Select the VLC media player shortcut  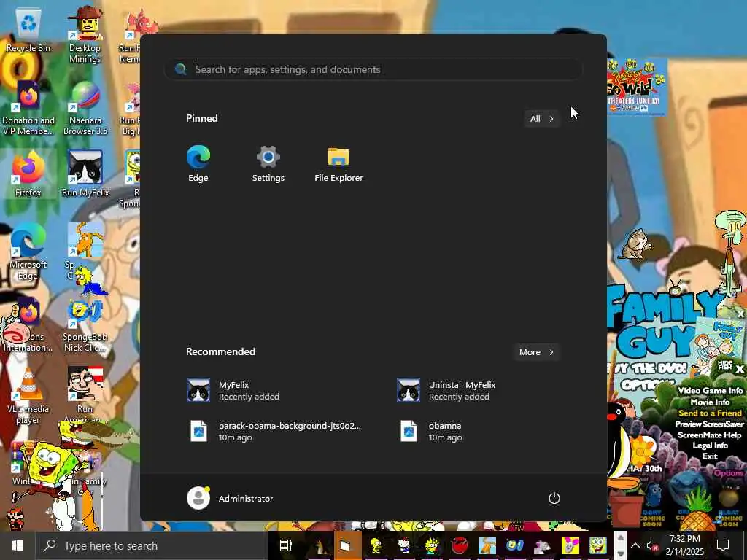(28, 396)
